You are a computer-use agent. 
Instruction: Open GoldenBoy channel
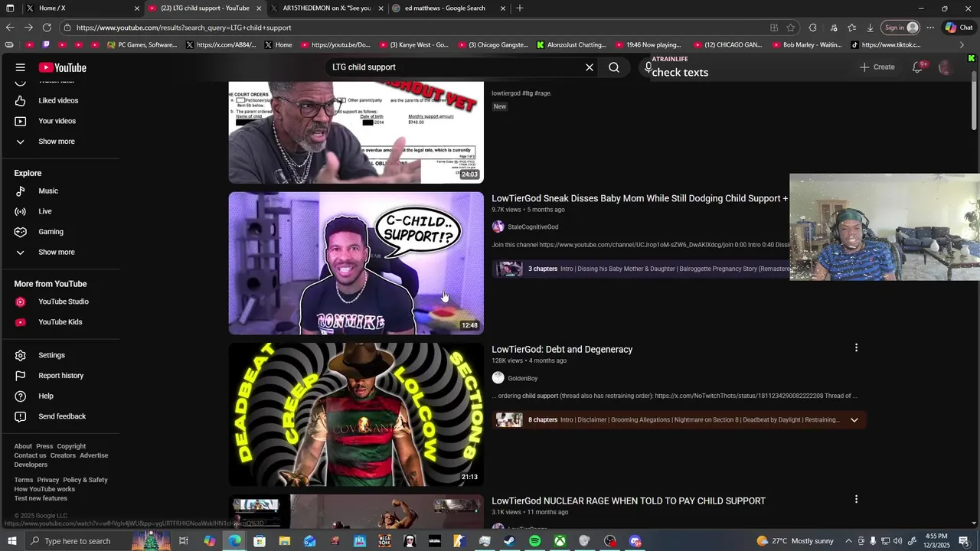[523, 378]
